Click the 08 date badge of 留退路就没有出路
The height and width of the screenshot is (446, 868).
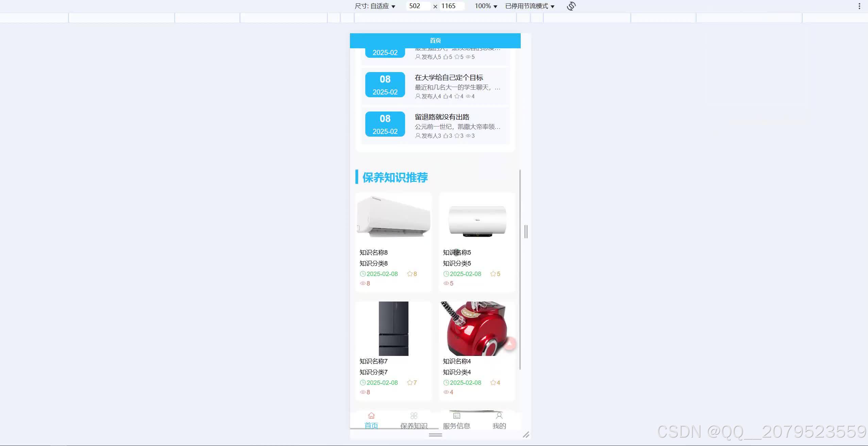click(385, 124)
